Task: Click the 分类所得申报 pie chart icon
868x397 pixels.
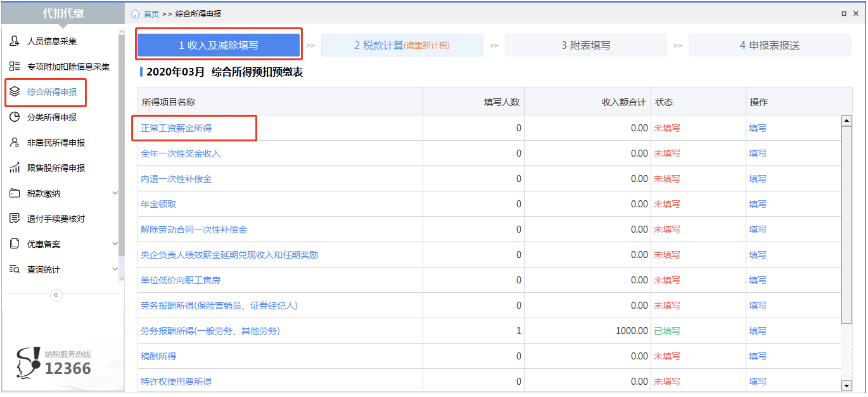Action: (15, 117)
